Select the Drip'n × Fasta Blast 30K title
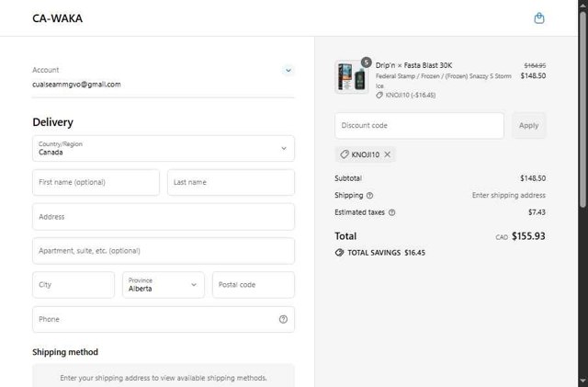The height and width of the screenshot is (387, 588). [413, 65]
